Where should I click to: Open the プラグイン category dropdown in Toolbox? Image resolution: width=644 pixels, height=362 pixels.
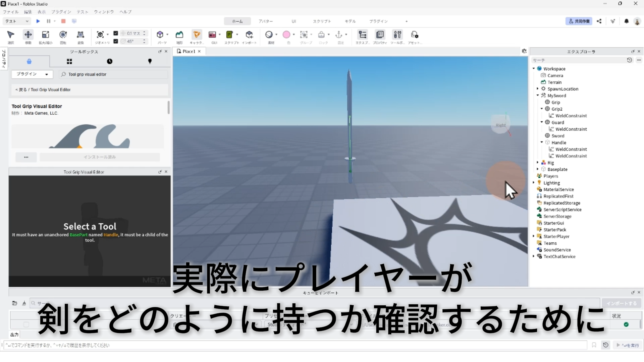coord(33,74)
